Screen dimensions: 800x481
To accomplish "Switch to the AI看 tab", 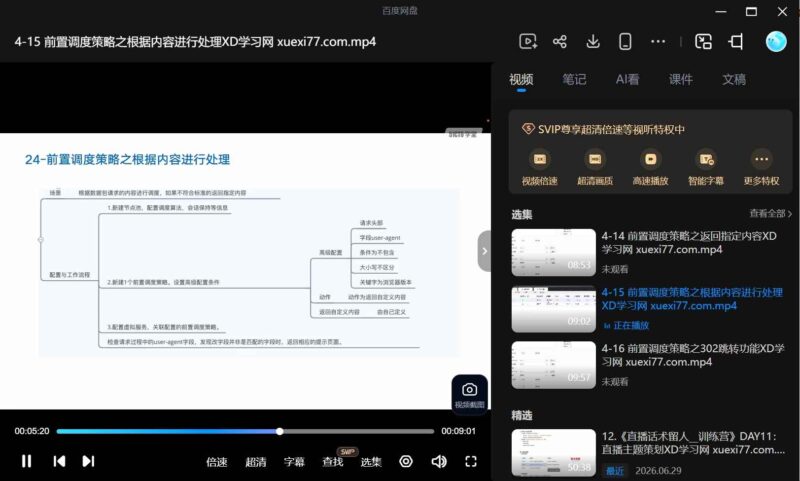I will (x=627, y=80).
